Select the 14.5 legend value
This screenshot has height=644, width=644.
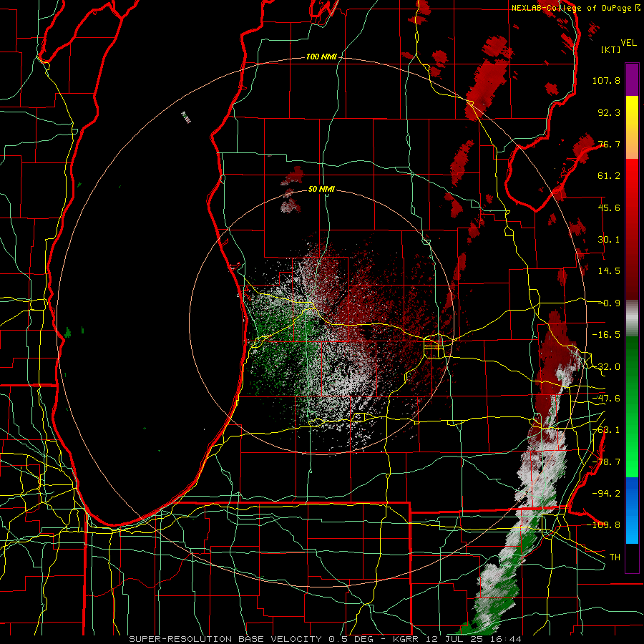609,271
